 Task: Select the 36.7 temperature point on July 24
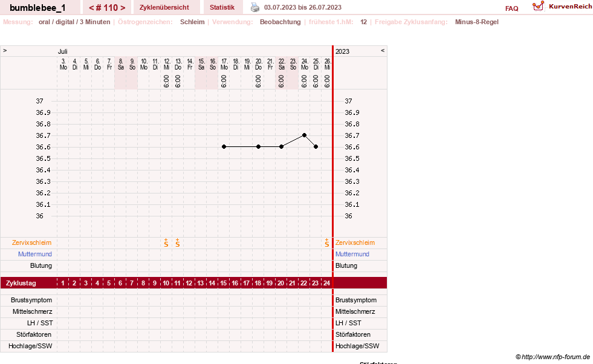click(x=305, y=135)
